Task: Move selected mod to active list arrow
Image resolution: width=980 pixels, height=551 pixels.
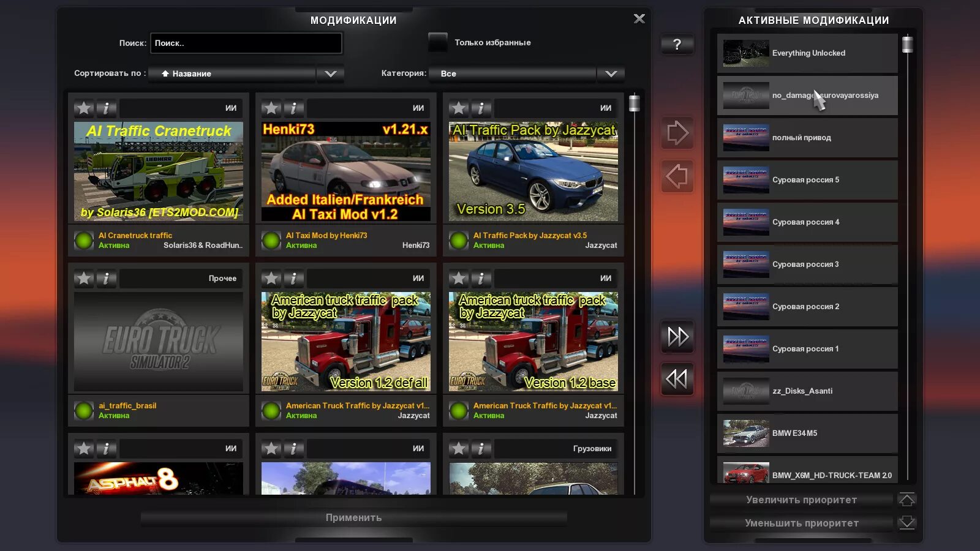Action: 677,133
